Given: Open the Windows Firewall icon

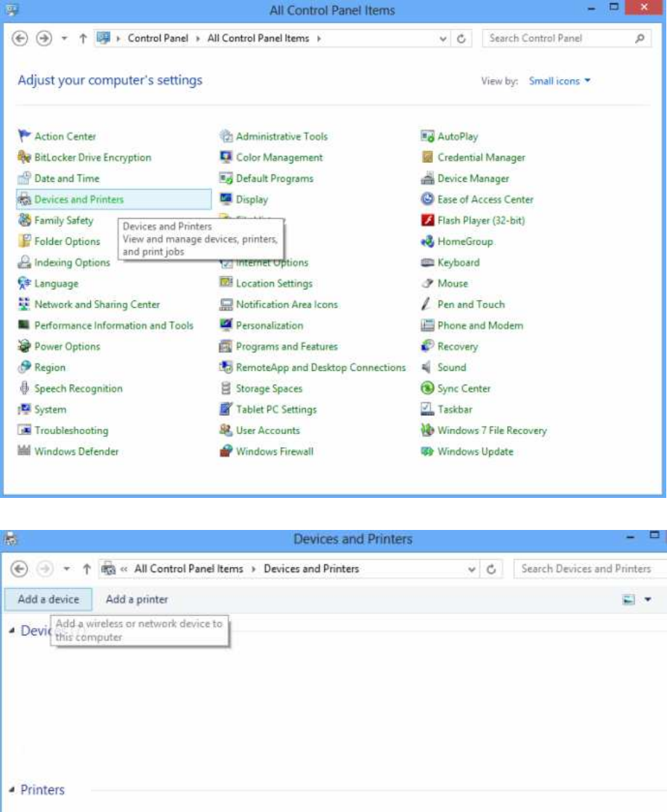Looking at the screenshot, I should pos(226,451).
